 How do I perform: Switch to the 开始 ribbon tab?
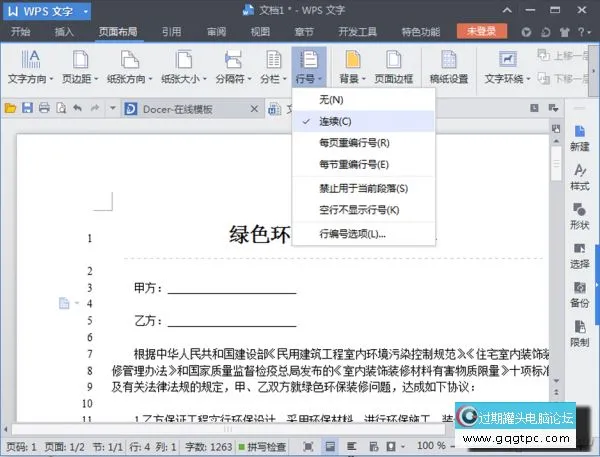click(x=21, y=32)
